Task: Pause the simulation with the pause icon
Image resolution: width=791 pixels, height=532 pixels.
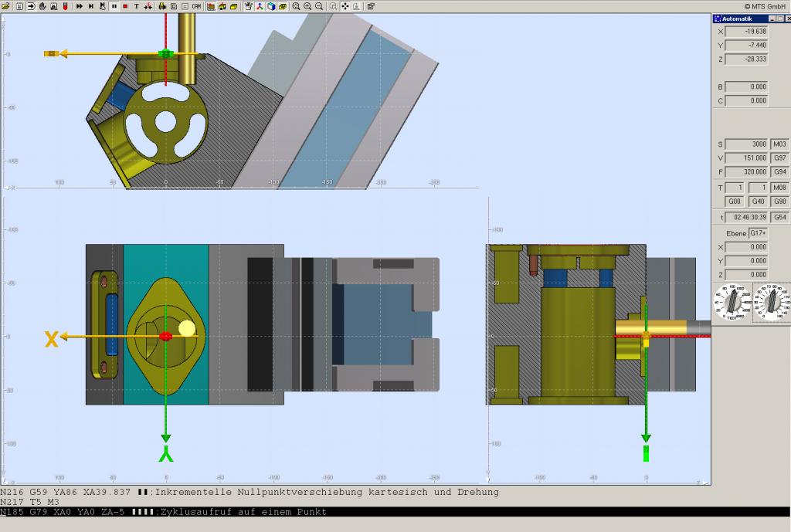Action: click(114, 6)
